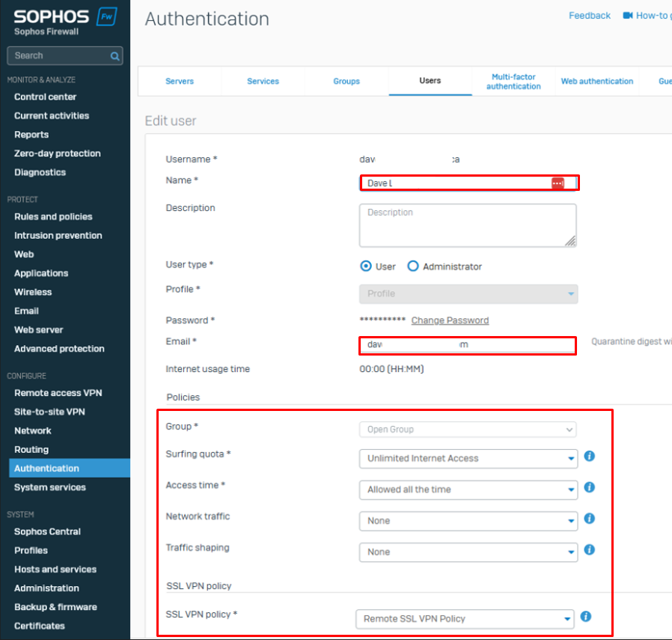Image resolution: width=672 pixels, height=640 pixels.
Task: Click info icon beside Traffic shaping
Action: [589, 549]
